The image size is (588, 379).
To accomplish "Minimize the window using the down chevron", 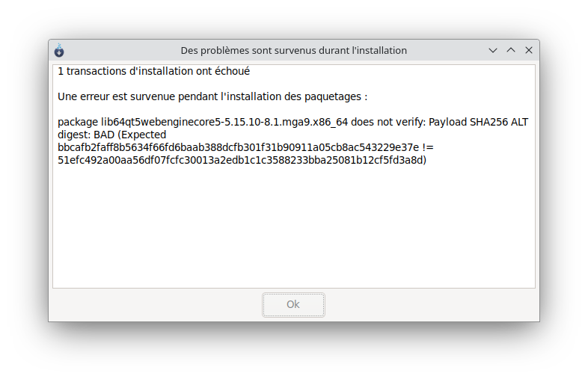I will 493,50.
